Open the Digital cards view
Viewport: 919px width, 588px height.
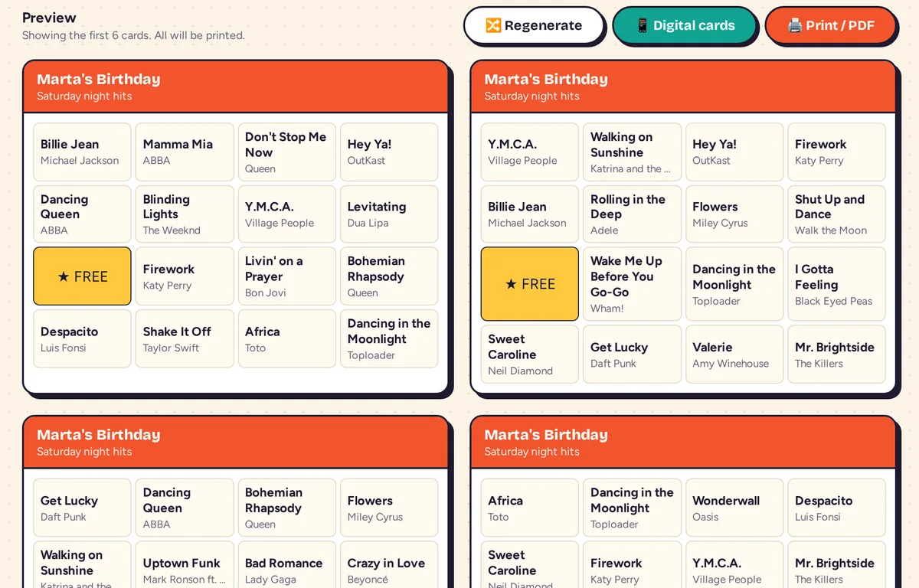685,25
